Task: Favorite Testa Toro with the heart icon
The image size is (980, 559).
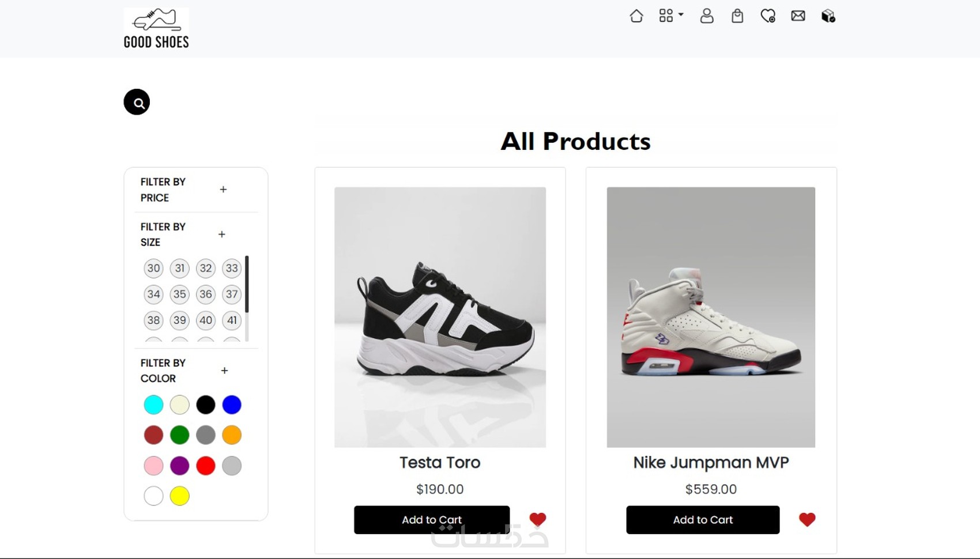Action: (x=538, y=519)
